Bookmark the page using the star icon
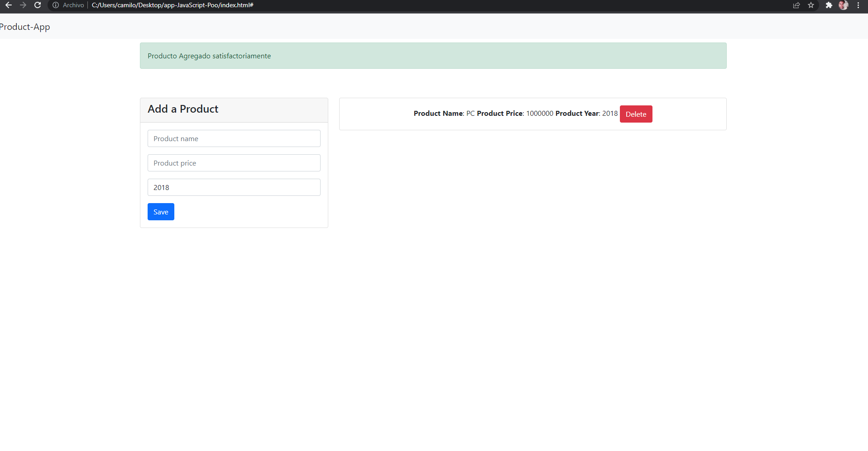The height and width of the screenshot is (451, 868). click(811, 5)
